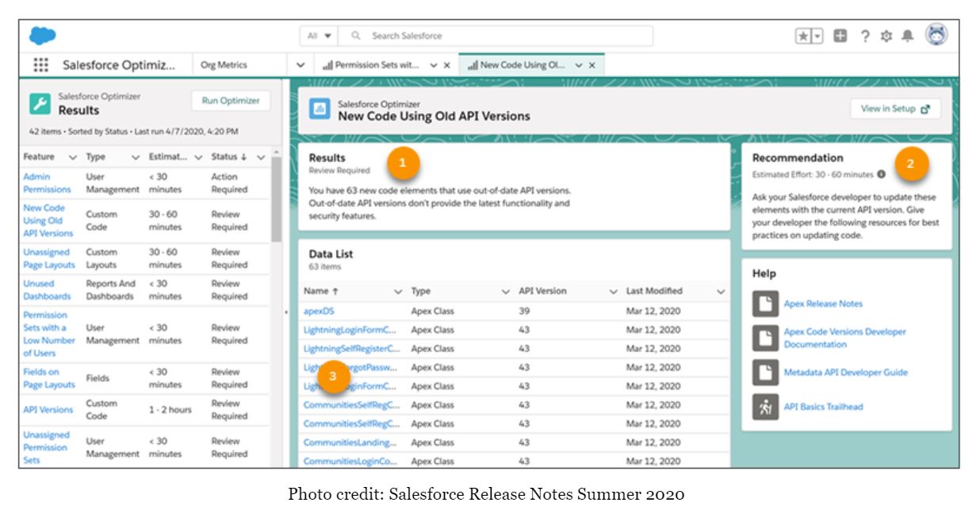Open the Apex Release Notes link
This screenshot has width=980, height=510.
point(822,304)
